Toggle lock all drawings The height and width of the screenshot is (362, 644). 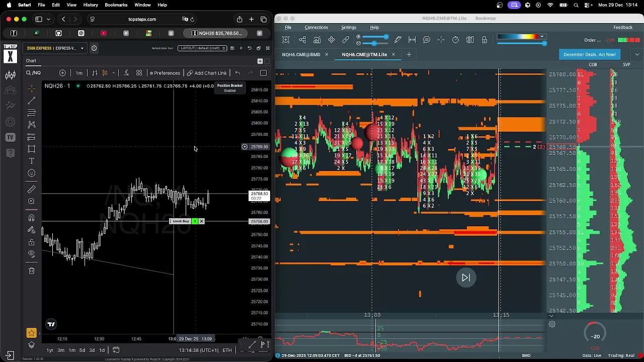pos(31,242)
